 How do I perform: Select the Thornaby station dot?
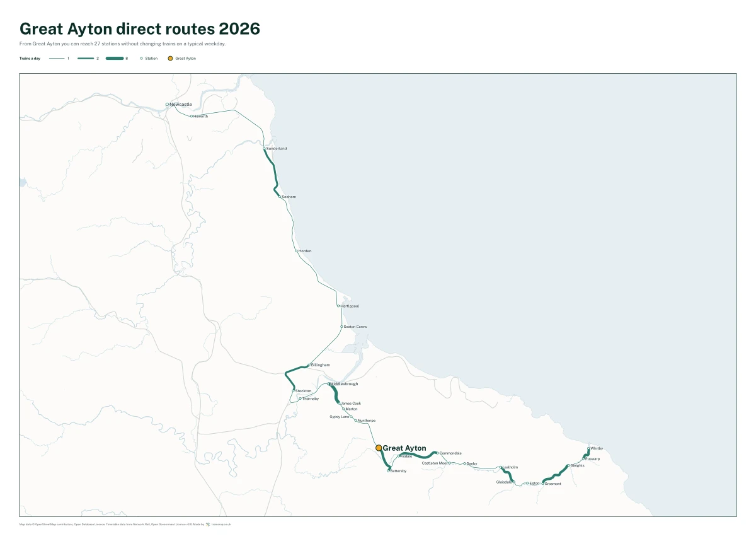pyautogui.click(x=300, y=398)
